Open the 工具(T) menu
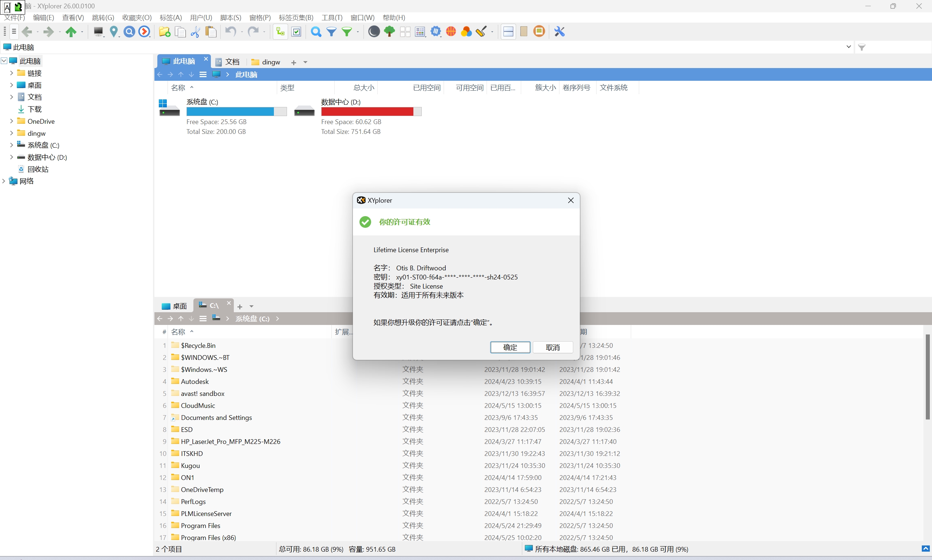Viewport: 932px width, 560px height. click(331, 18)
